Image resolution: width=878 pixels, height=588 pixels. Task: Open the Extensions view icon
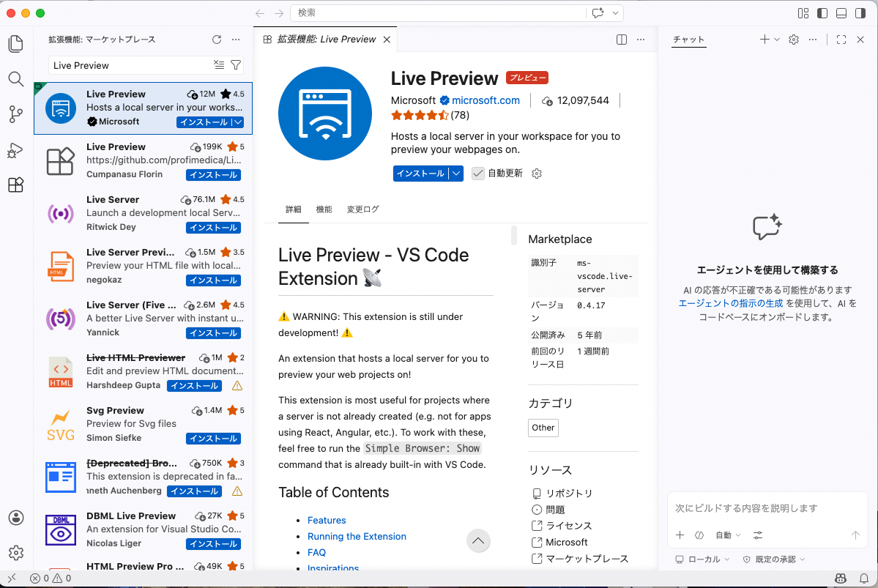tap(16, 185)
